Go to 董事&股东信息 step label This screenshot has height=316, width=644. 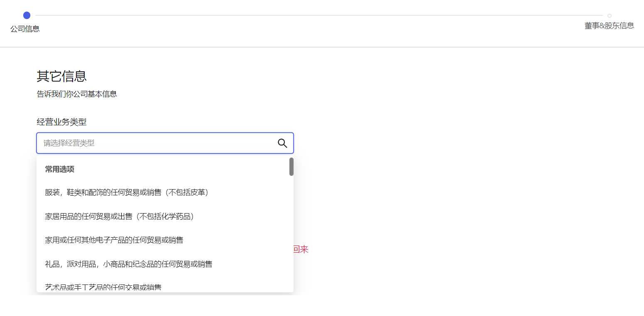point(609,26)
